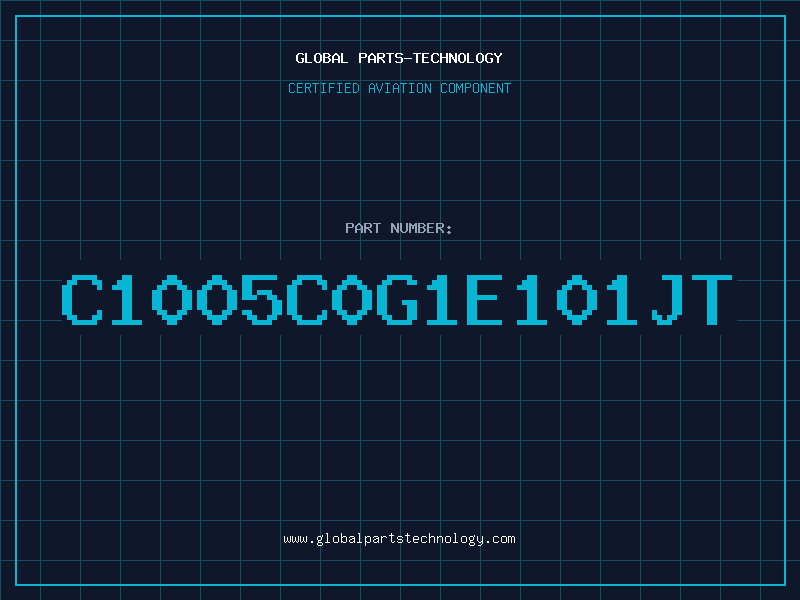This screenshot has width=800, height=600.
Task: Click the GLOBAL PARTS-TECHNOLOGY heading
Action: pyautogui.click(x=399, y=58)
